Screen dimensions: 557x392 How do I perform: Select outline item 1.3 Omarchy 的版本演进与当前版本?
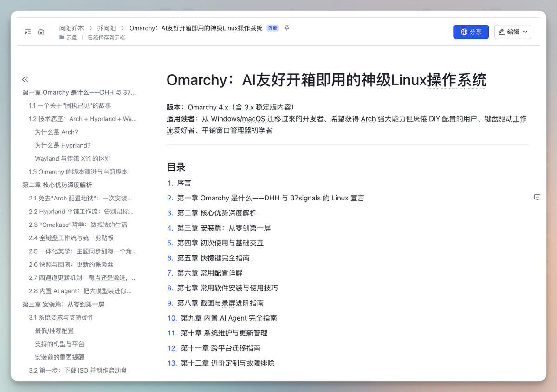[78, 172]
